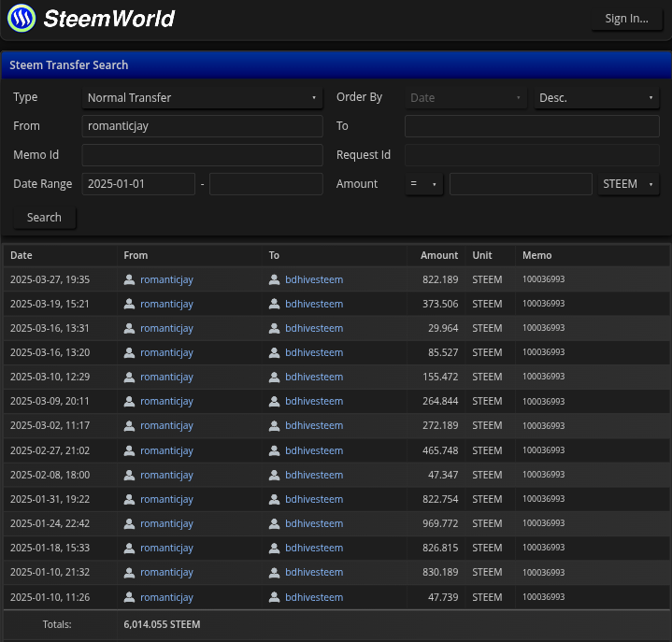
Task: Click user icon beside romanticjay in 2025-02-08 row
Action: pyautogui.click(x=129, y=476)
